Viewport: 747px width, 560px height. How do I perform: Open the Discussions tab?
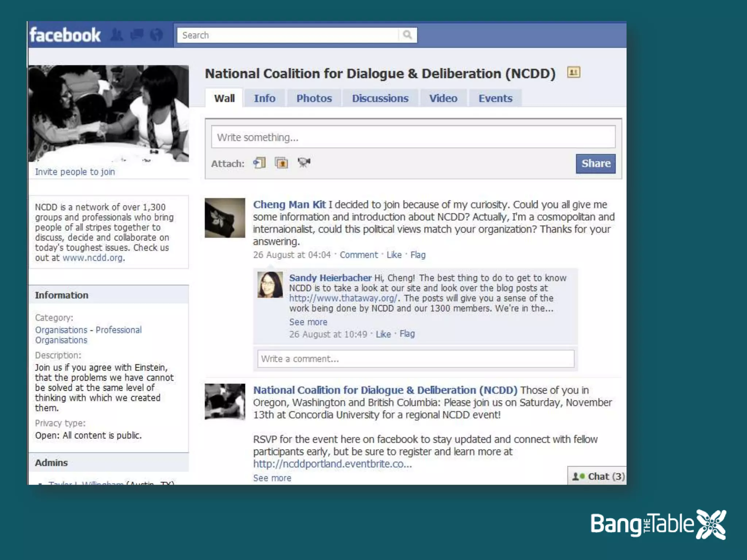pos(380,98)
